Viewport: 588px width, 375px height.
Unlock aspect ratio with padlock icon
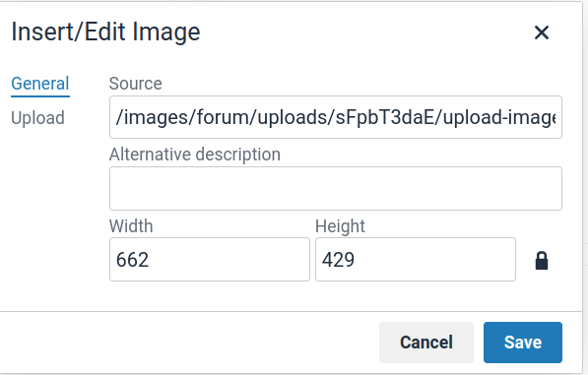(x=541, y=261)
